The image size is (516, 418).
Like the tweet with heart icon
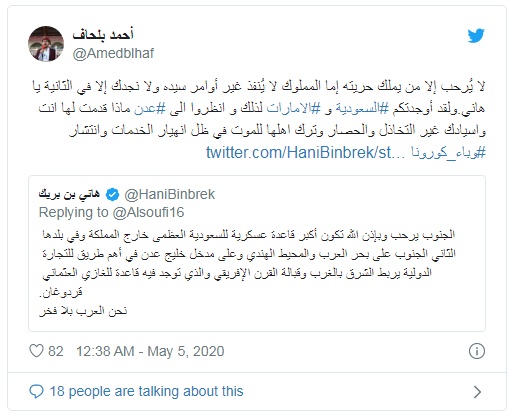pyautogui.click(x=36, y=351)
